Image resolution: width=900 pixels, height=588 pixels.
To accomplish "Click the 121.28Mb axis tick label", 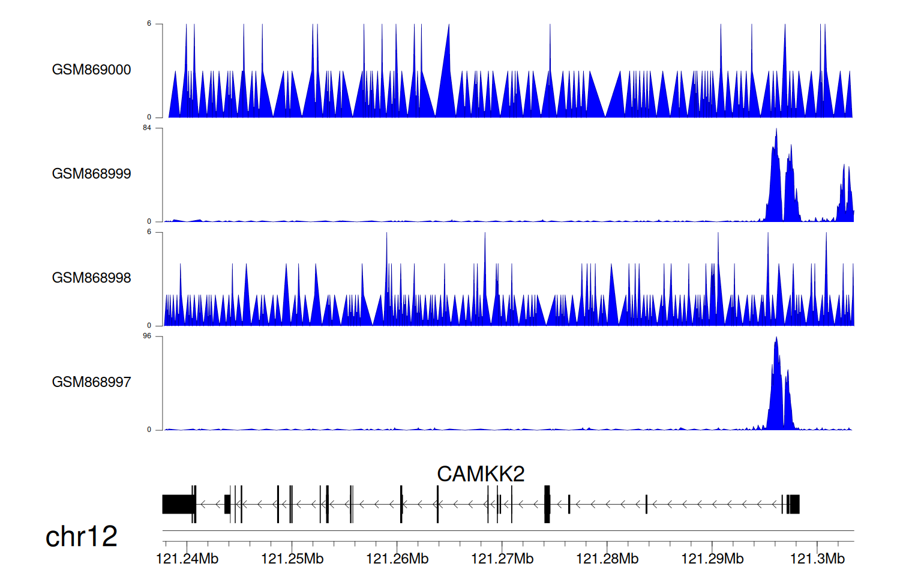I will [607, 559].
